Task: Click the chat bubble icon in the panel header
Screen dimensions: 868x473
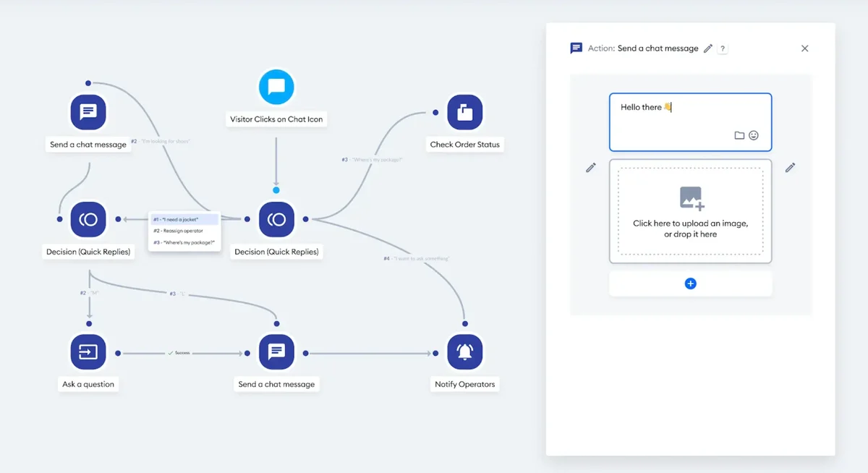Action: (575, 48)
